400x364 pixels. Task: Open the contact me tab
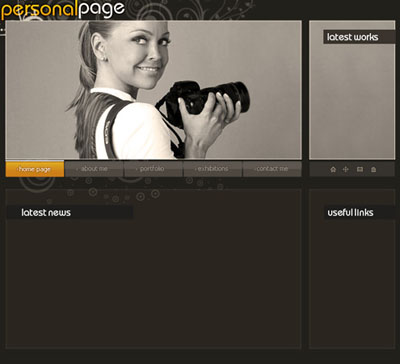click(272, 169)
